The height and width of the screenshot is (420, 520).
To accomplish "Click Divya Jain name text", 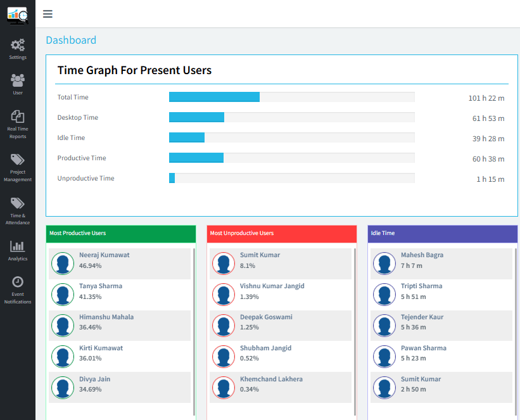I will [x=94, y=379].
